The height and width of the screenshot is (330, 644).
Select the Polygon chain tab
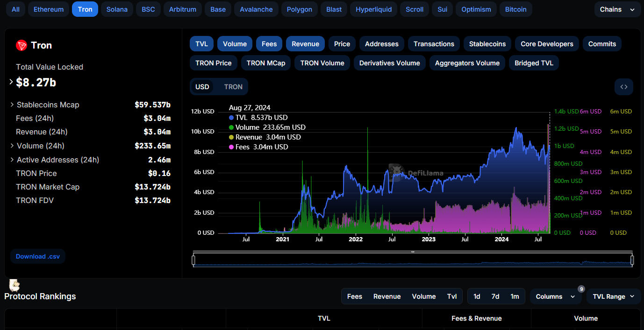pyautogui.click(x=299, y=9)
